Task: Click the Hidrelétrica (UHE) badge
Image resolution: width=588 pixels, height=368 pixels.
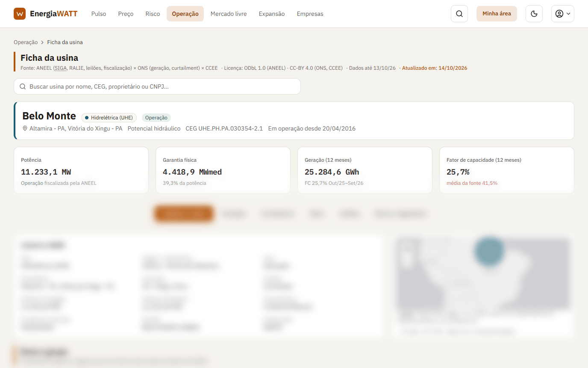Action: click(x=109, y=118)
